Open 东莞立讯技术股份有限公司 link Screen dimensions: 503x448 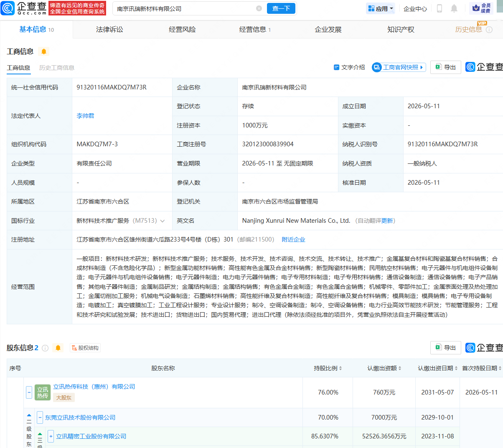pos(80,417)
